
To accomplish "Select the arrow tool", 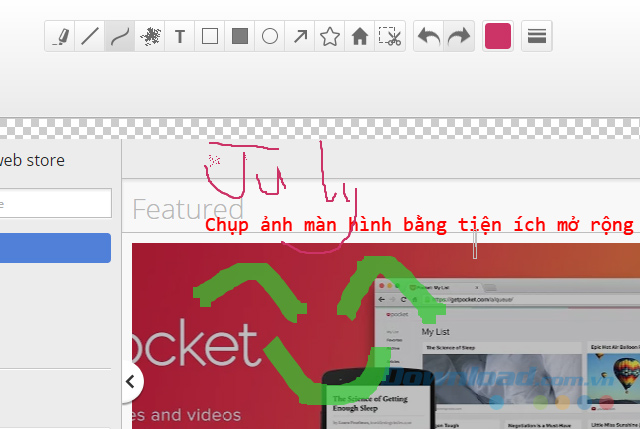I will 300,36.
